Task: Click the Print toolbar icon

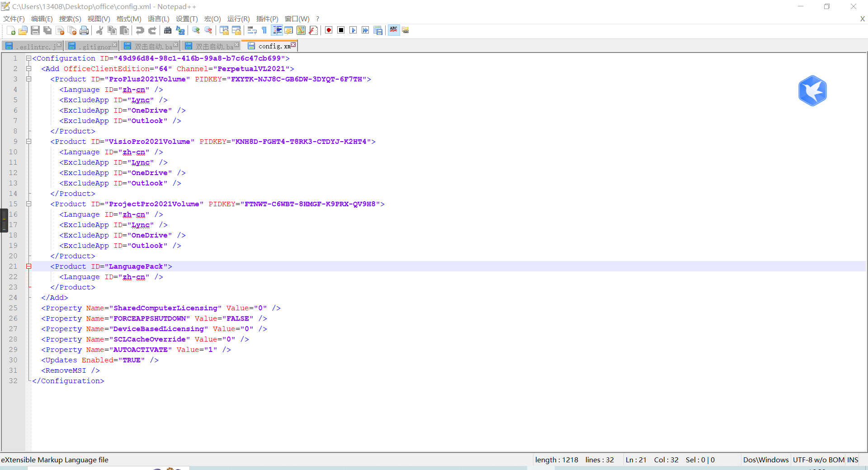Action: pos(84,30)
